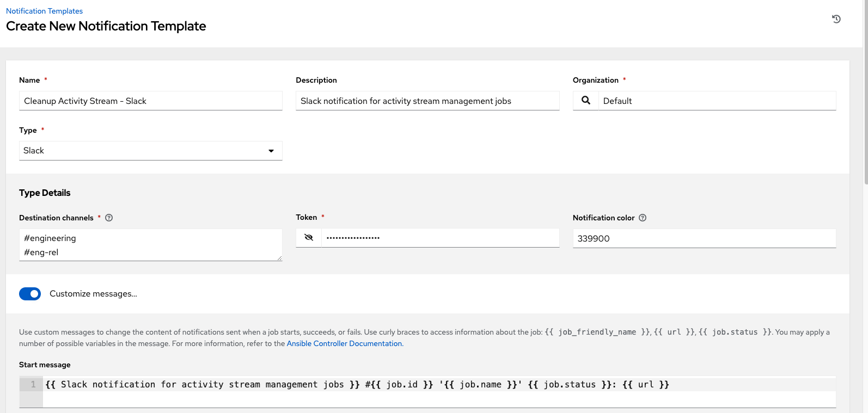Image resolution: width=868 pixels, height=413 pixels.
Task: Open the Slack type select box
Action: pos(151,151)
